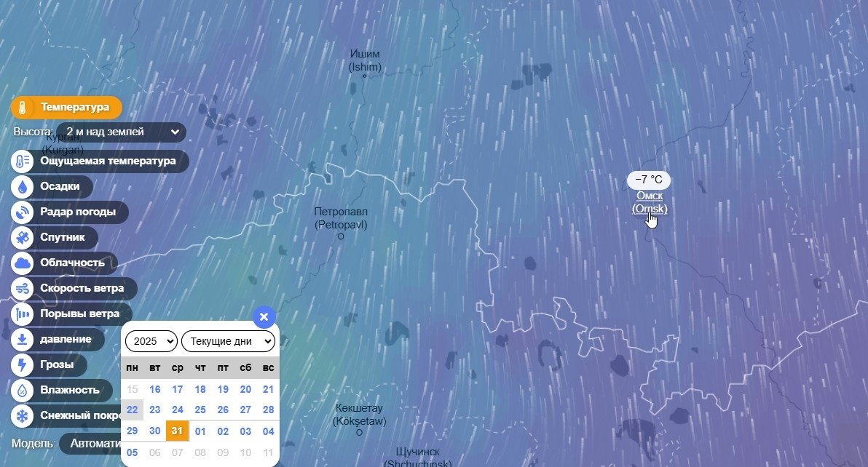Choose date 16 in the calendar
Screen dimensions: 868x467
tap(154, 389)
